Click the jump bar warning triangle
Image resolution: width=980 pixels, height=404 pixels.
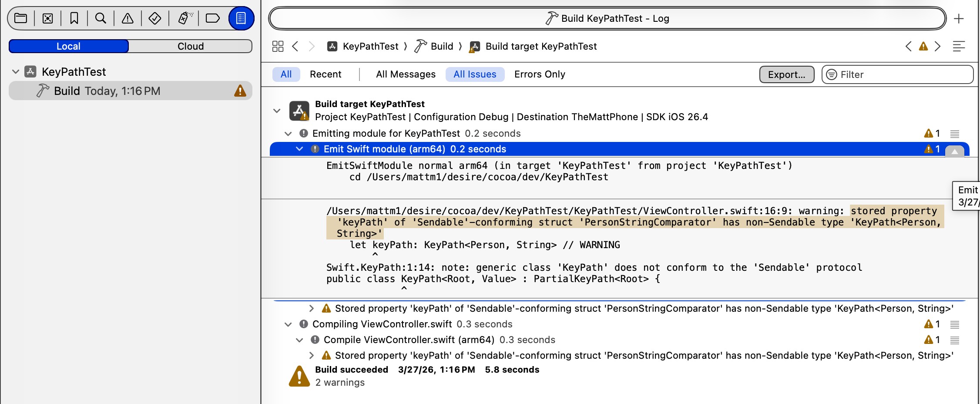(923, 46)
